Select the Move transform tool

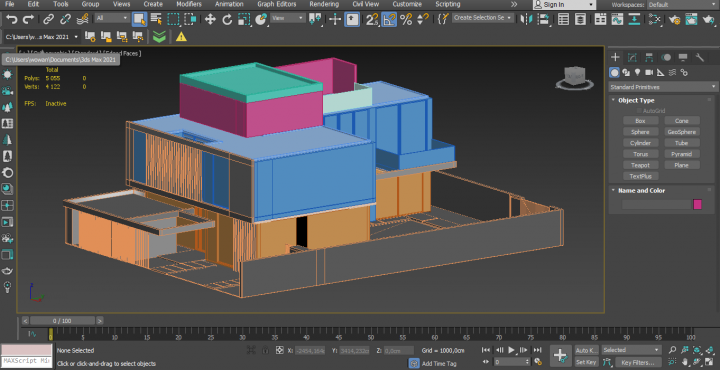[210, 19]
